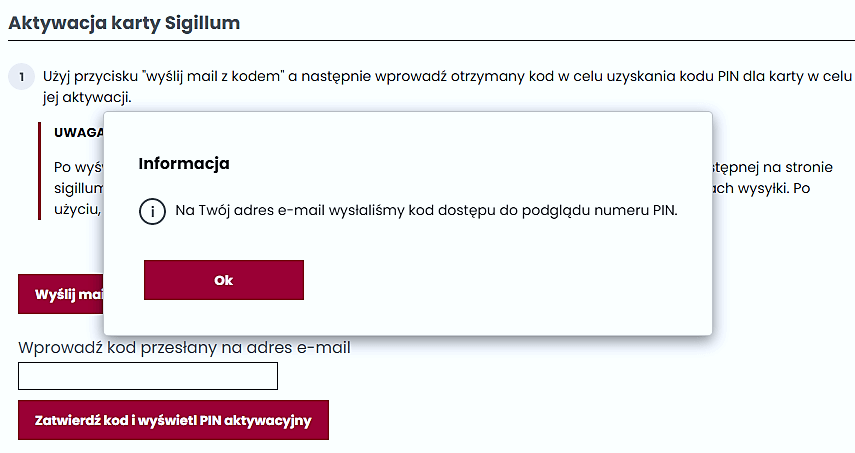855x453 pixels.
Task: Click the word 'sigillum' in the warning note
Action: pos(79,189)
